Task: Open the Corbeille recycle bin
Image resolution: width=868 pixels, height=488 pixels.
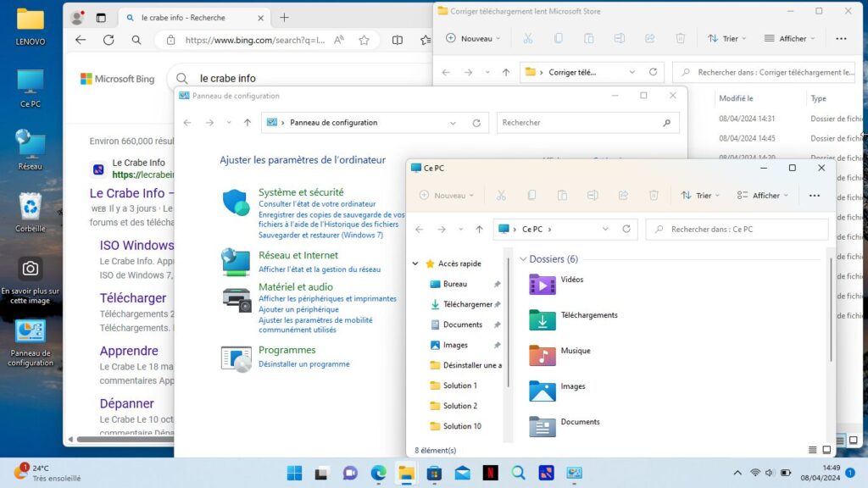Action: (x=30, y=213)
